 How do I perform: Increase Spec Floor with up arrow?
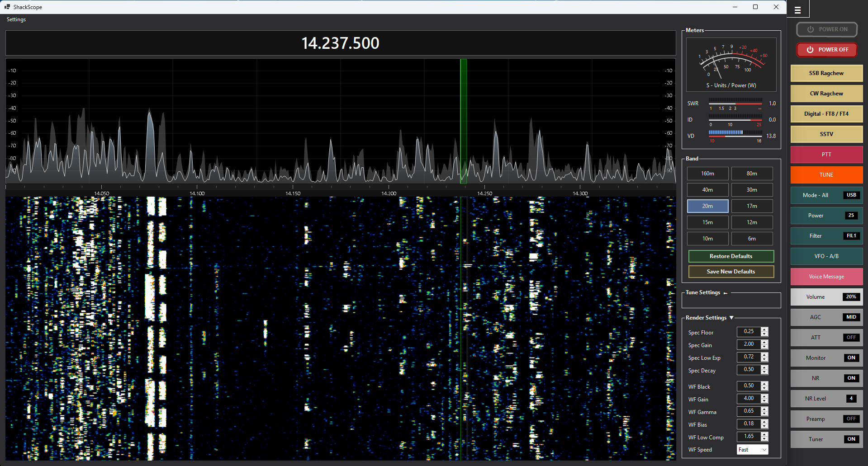click(x=764, y=329)
